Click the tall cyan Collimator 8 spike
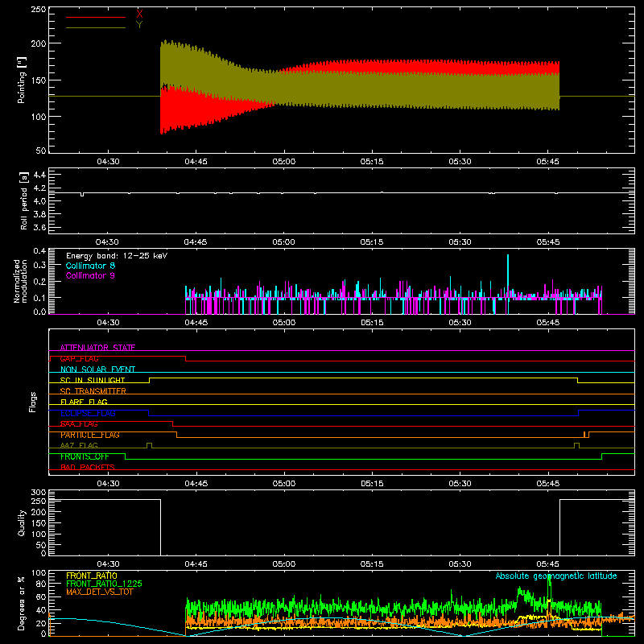Screen dimensions: 644x644 tap(508, 283)
